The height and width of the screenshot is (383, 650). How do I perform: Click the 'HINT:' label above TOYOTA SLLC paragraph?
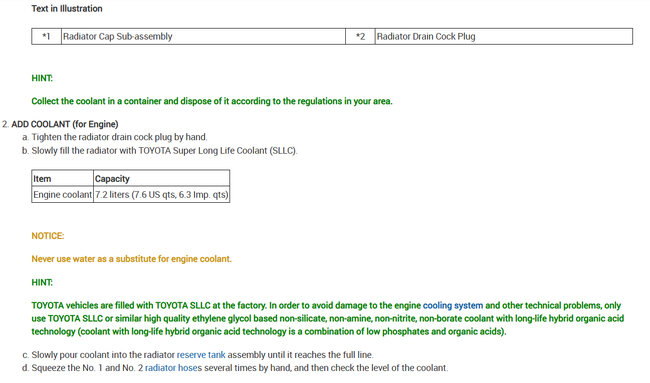tap(42, 282)
